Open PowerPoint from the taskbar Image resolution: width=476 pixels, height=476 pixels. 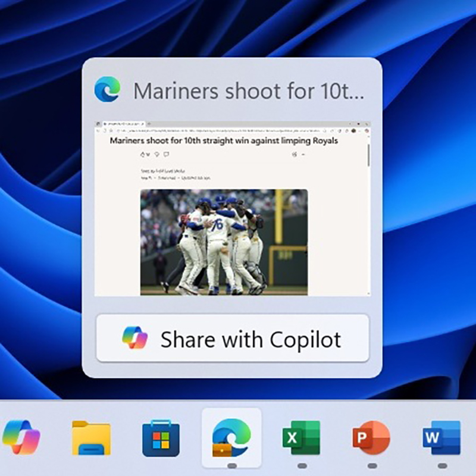coord(371,437)
